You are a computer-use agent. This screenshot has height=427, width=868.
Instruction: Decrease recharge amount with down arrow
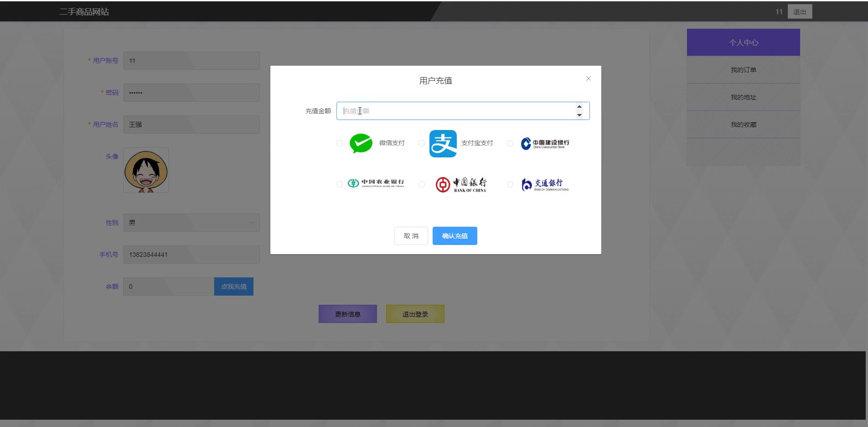pos(579,115)
